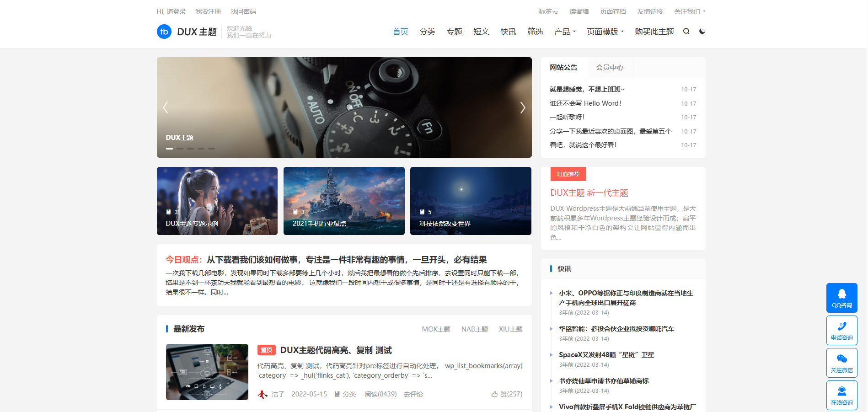
Task: Open the 关注我们 dropdown
Action: (690, 11)
